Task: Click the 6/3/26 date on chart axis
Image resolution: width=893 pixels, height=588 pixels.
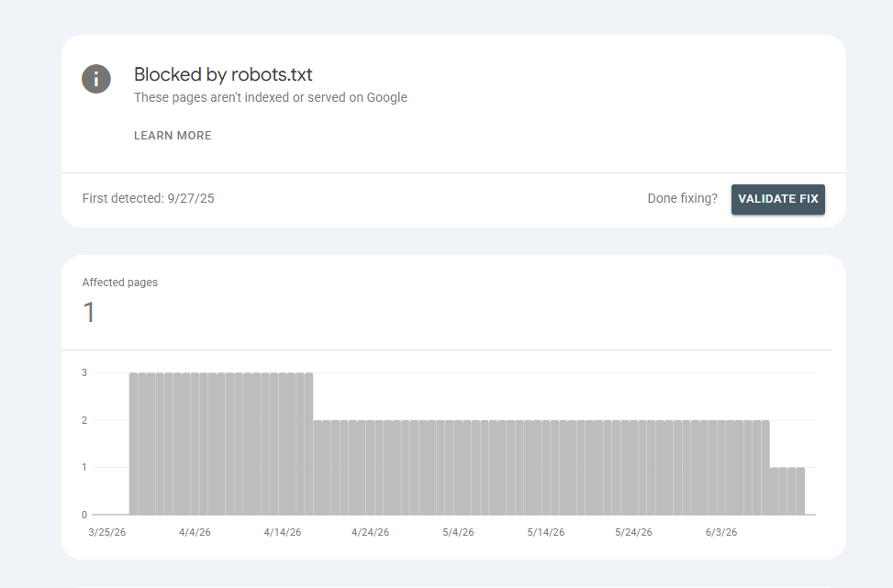Action: (x=721, y=532)
